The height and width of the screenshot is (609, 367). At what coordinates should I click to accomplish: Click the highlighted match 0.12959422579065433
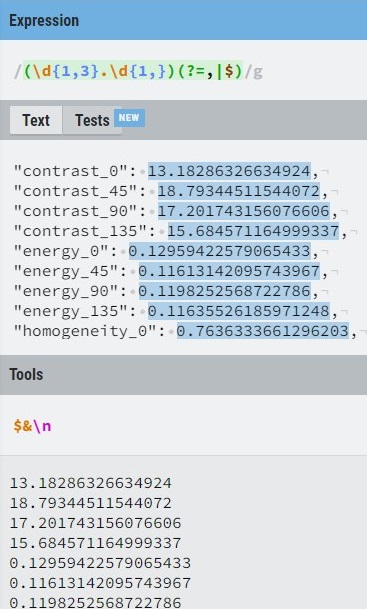point(220,251)
